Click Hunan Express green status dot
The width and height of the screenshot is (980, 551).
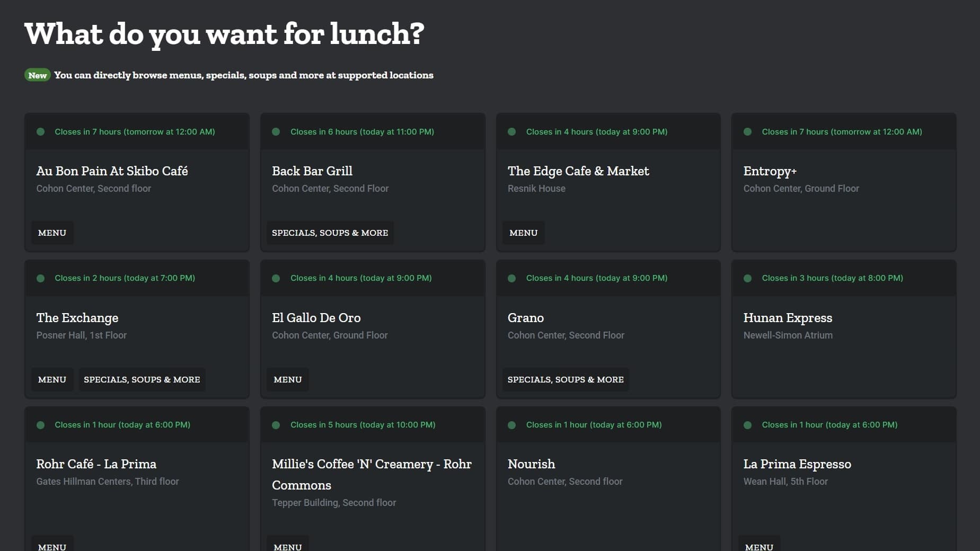tap(747, 278)
